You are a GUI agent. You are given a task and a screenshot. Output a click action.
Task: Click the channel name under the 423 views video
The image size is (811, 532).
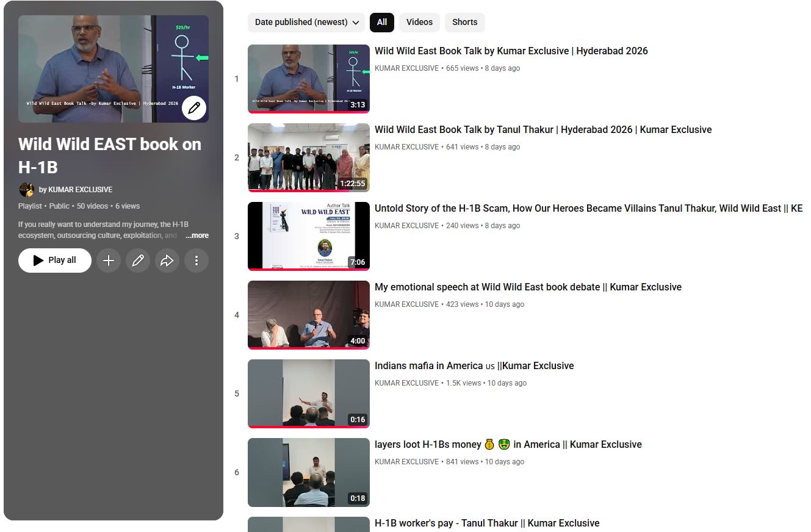[406, 304]
